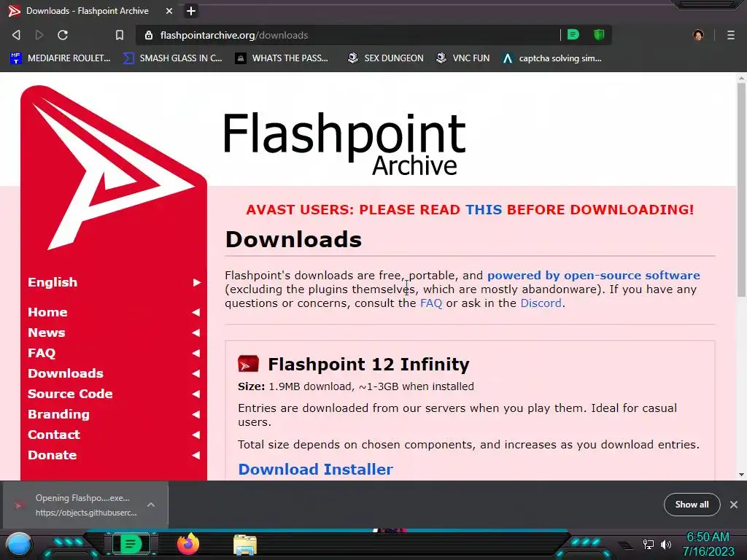Expand the download item chevron menu

[x=151, y=505]
